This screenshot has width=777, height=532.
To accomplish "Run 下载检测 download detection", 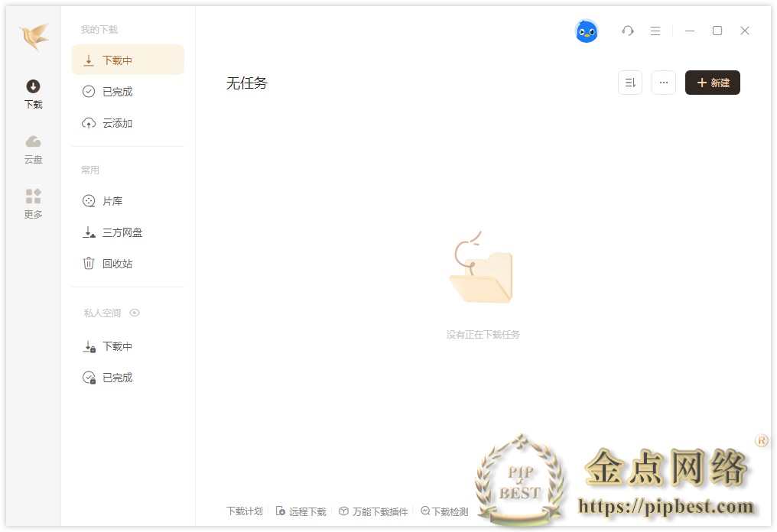I will tap(444, 511).
